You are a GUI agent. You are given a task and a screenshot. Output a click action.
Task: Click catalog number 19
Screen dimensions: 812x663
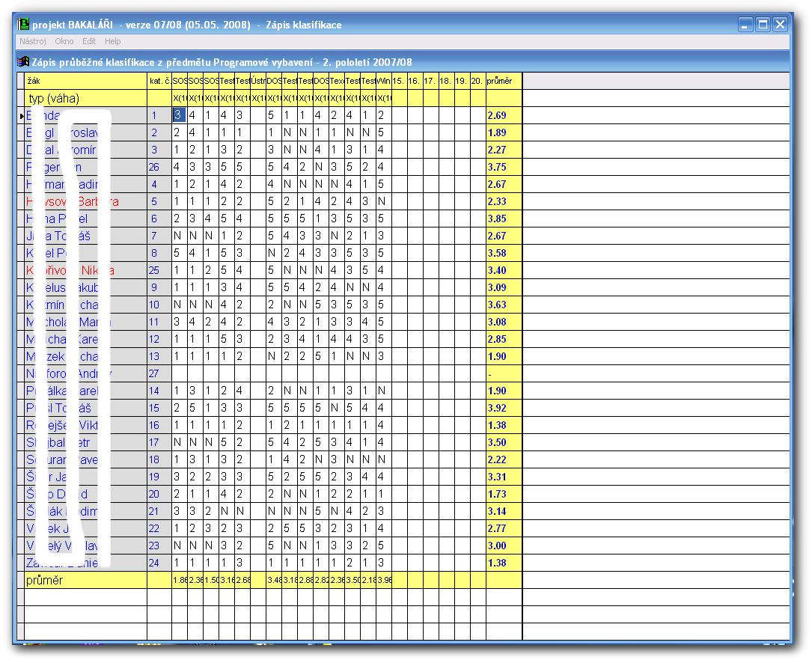coord(154,477)
